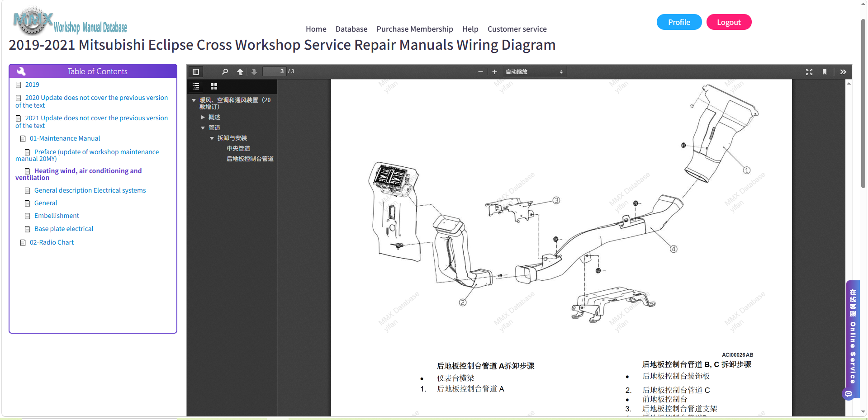The image size is (868, 420).
Task: Click the document icon beside 01-Maintenance Manual
Action: coord(23,139)
